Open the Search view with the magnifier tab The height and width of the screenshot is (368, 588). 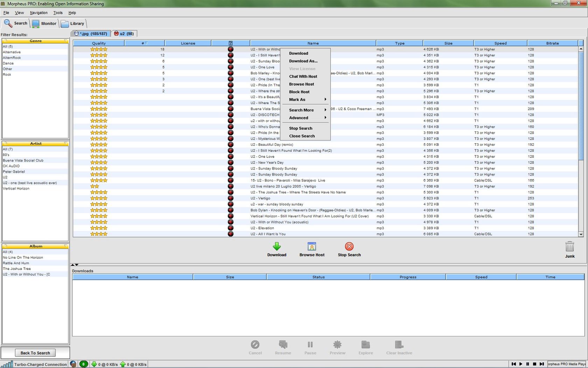[16, 23]
